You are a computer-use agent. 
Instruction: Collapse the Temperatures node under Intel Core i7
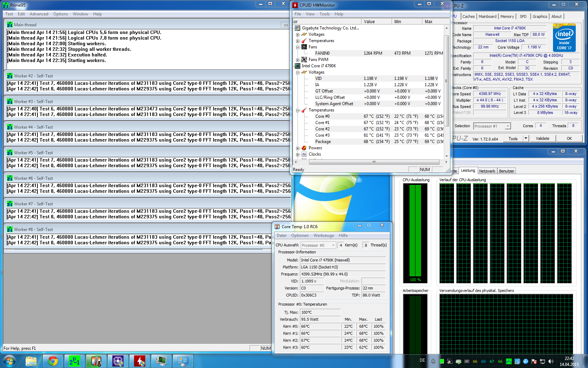297,110
